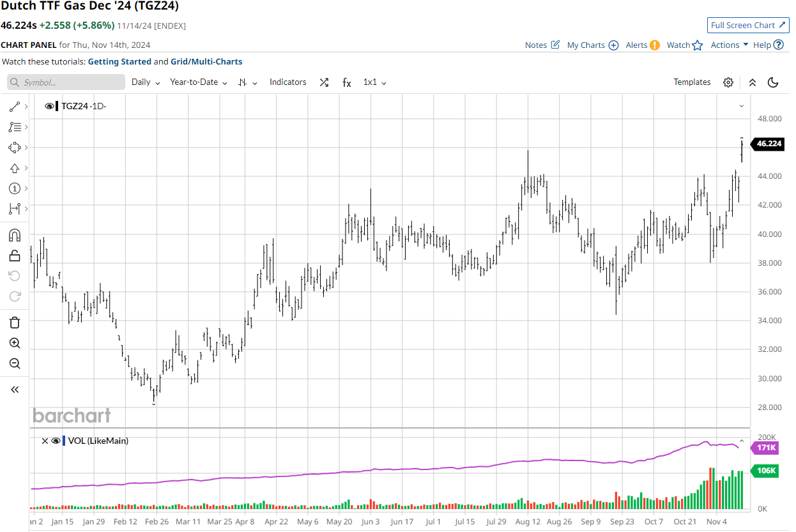The image size is (796, 532).
Task: Click the trash icon to delete drawings
Action: point(15,323)
